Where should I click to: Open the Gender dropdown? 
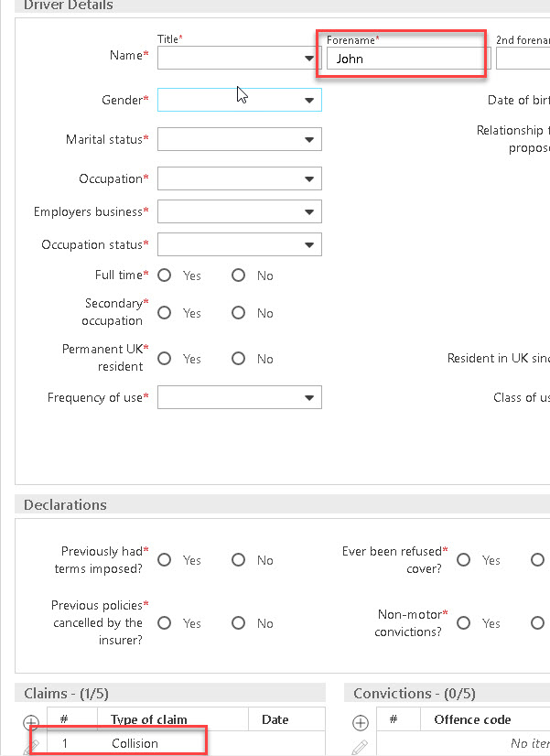pyautogui.click(x=240, y=100)
